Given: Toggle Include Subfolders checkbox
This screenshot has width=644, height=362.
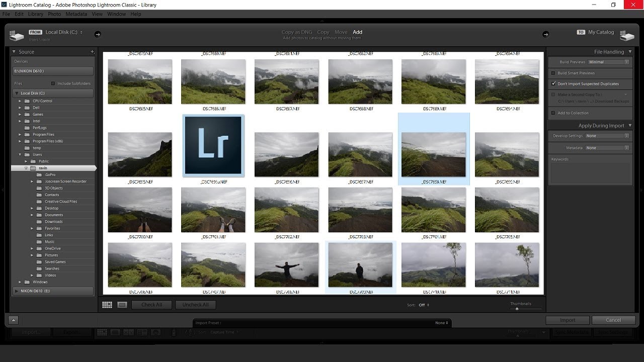Looking at the screenshot, I should tap(53, 83).
